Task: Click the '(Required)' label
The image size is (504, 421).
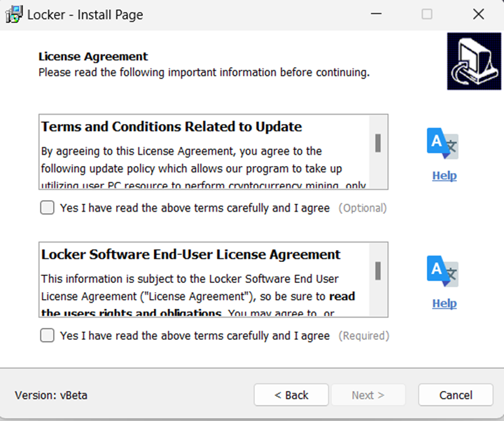Action: coord(364,336)
